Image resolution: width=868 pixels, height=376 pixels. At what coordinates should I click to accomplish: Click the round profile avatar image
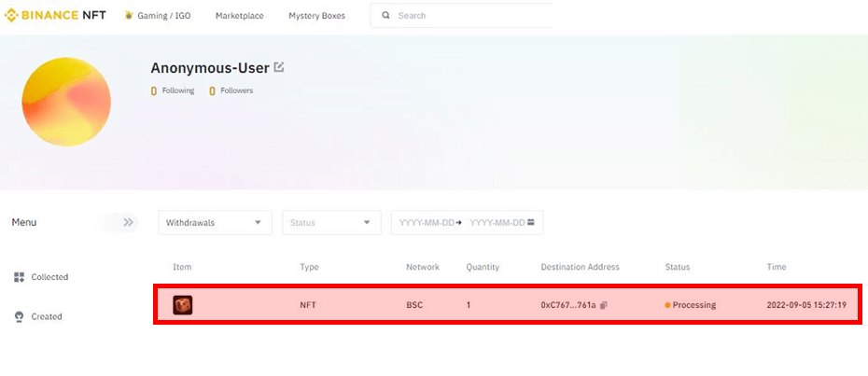(x=66, y=102)
